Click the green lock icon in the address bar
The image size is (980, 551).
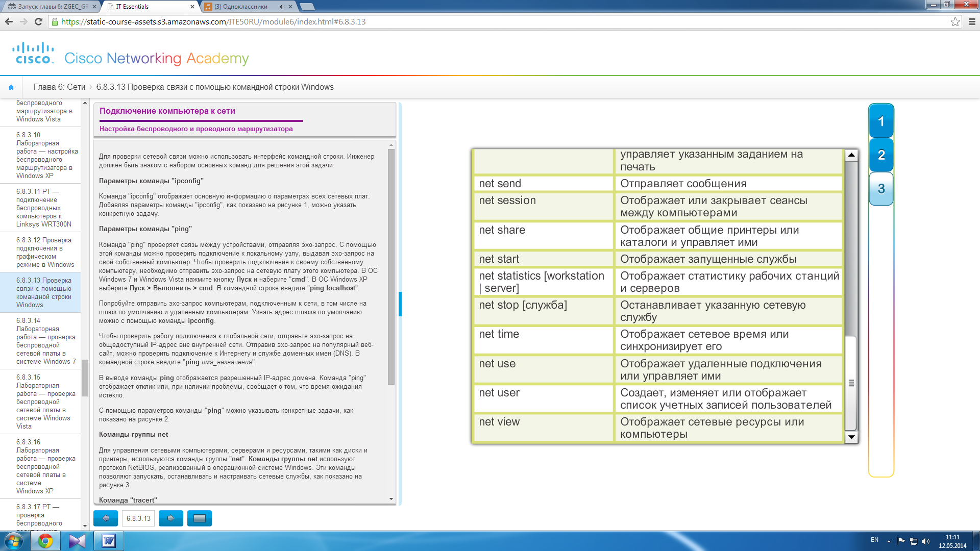pos(55,22)
